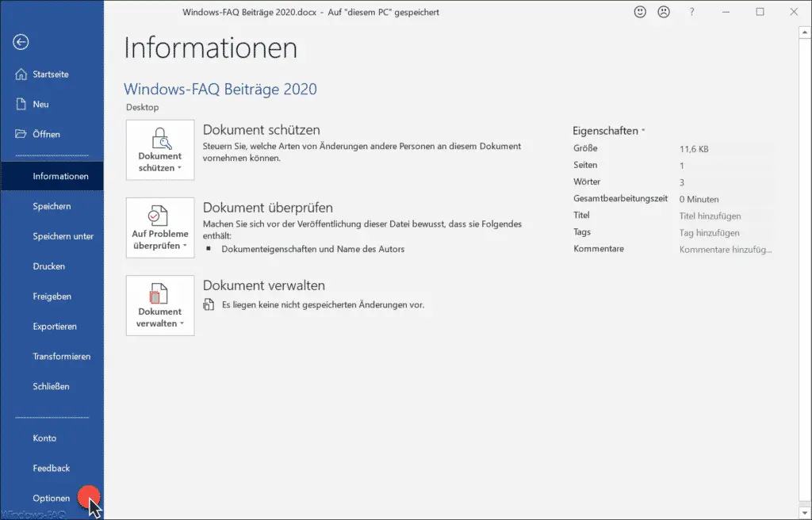Choose Speichern in the sidebar
812x520 pixels.
(52, 206)
